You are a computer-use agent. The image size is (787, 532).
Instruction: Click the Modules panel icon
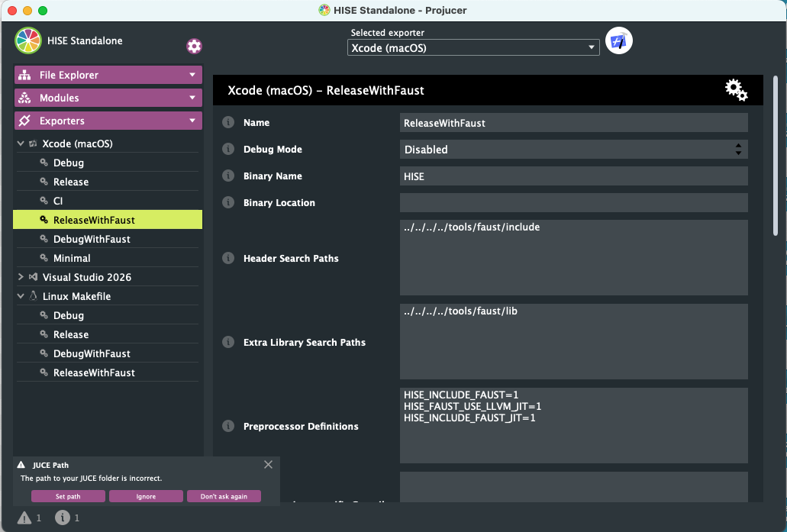pyautogui.click(x=24, y=98)
